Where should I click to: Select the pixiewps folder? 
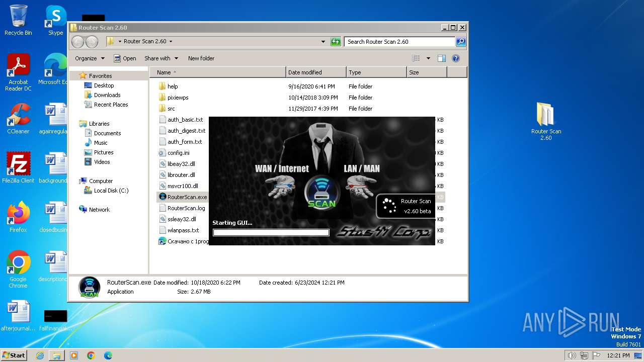[178, 98]
